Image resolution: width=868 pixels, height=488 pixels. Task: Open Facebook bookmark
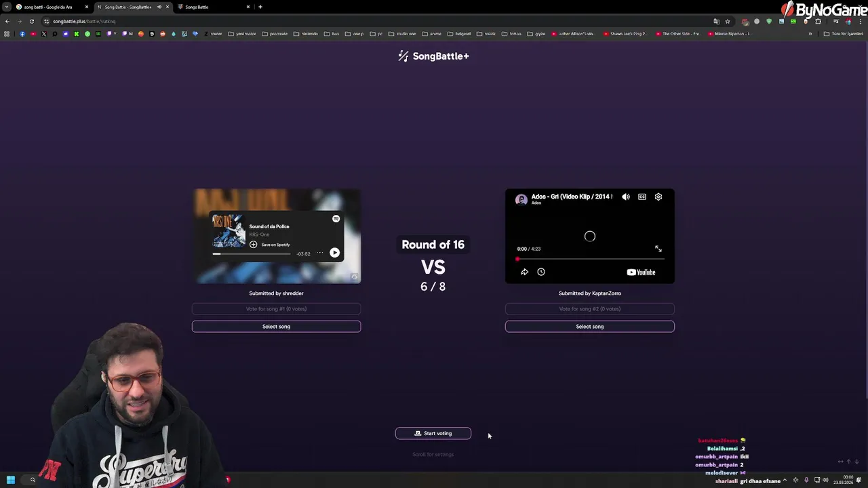(x=22, y=34)
